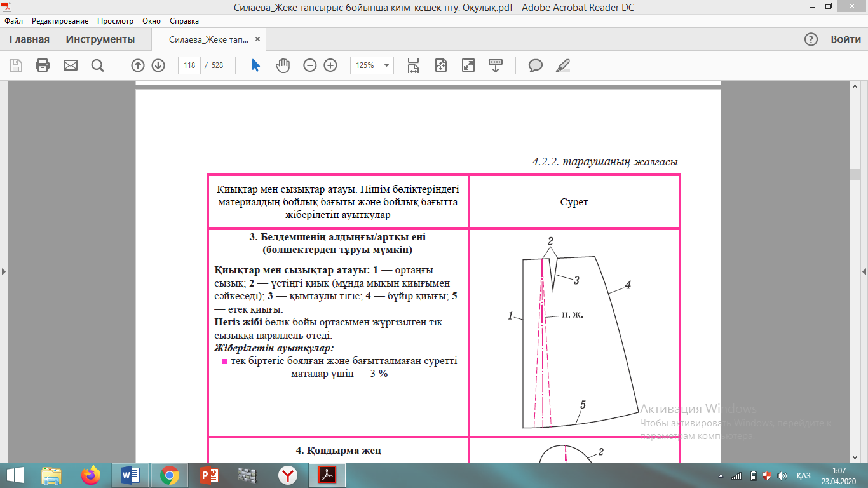The width and height of the screenshot is (868, 488).
Task: Launch Firefox from the taskbar
Action: click(x=91, y=475)
